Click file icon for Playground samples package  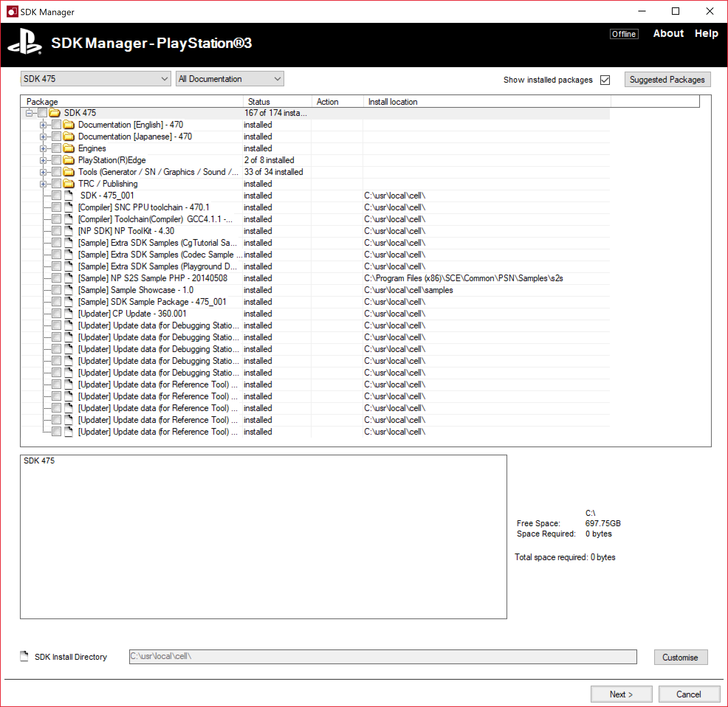coord(68,266)
